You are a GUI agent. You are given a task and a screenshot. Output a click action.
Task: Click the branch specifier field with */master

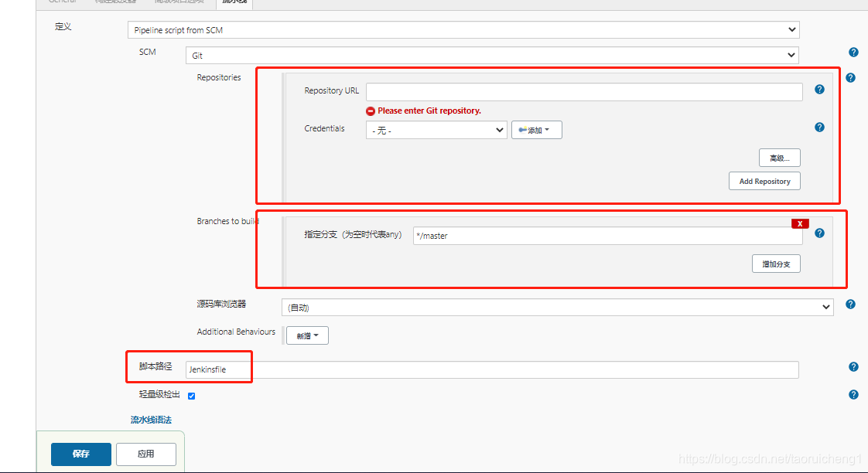(x=607, y=236)
